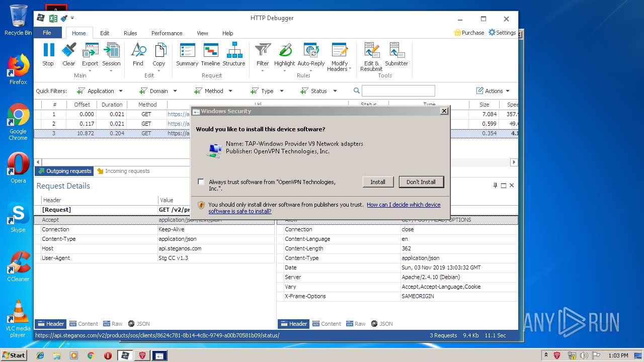
Task: Open CCleaner desktop shortcut
Action: click(18, 266)
